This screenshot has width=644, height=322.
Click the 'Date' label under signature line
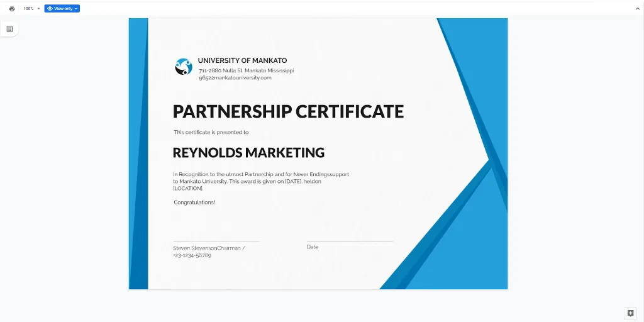tap(313, 247)
